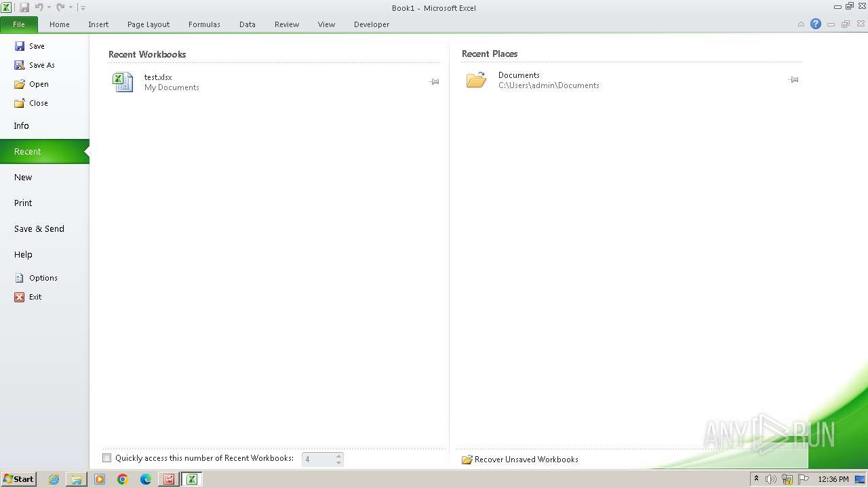Close the workbook window inside Excel
Viewport: 868px width, 488px height.
coord(861,24)
